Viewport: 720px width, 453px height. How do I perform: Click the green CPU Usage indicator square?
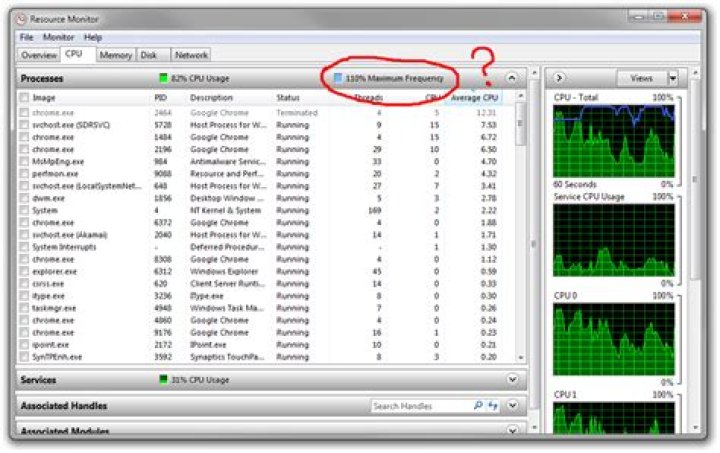coord(163,78)
